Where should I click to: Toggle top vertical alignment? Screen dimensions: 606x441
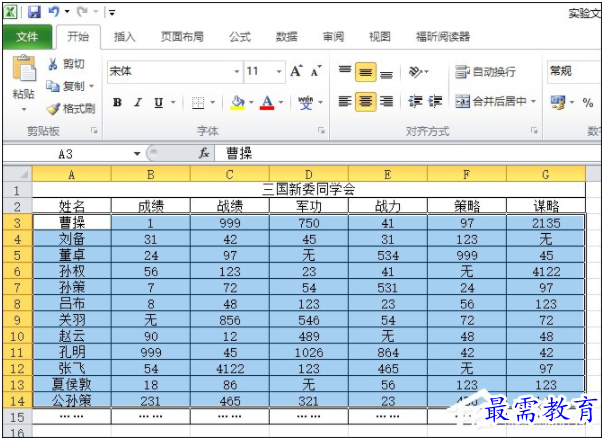(x=345, y=72)
